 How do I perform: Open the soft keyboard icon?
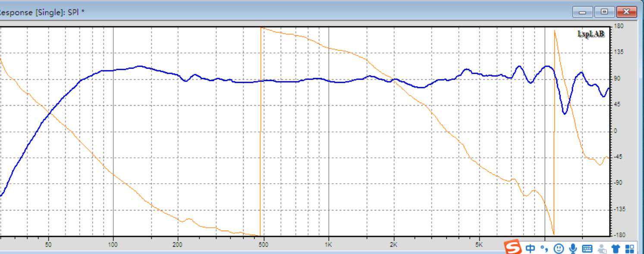pos(587,248)
